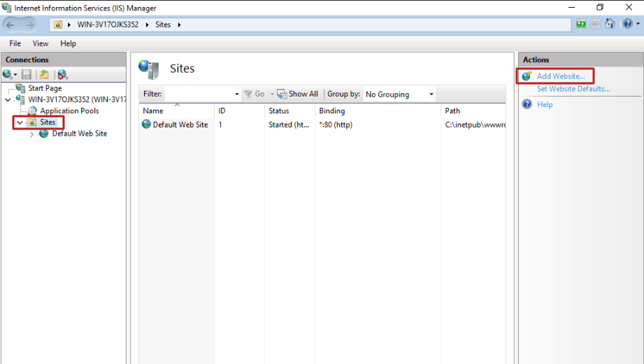This screenshot has height=364, width=644.
Task: Sort by the Status column header
Action: [x=290, y=111]
